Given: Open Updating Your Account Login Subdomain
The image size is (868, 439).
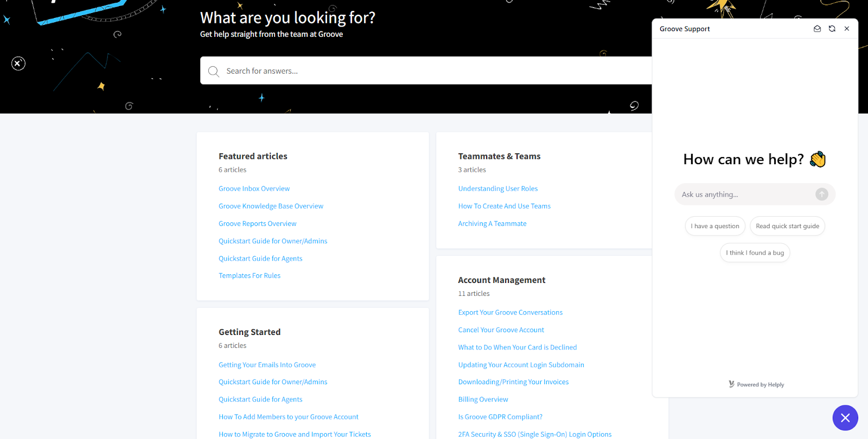Looking at the screenshot, I should point(521,365).
